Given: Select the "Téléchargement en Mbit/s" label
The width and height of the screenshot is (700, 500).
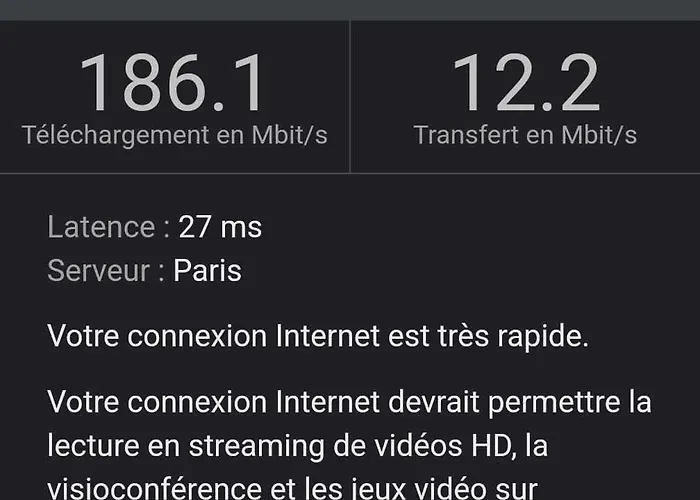Looking at the screenshot, I should tap(175, 135).
